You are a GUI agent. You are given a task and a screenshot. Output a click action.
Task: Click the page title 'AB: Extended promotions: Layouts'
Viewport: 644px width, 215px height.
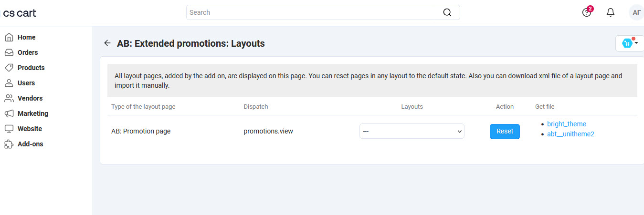191,43
